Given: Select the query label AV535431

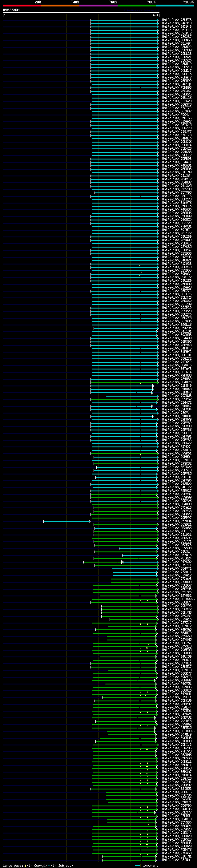Looking at the screenshot, I should (11, 10).
